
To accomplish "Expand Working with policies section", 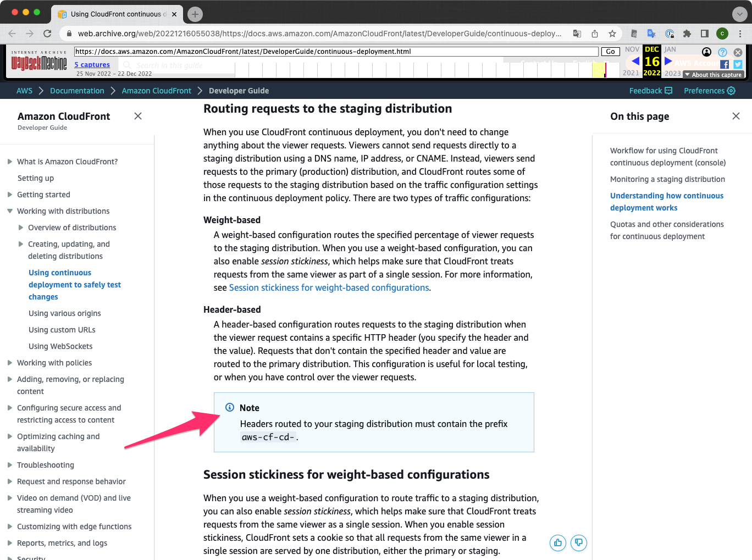I will click(10, 363).
